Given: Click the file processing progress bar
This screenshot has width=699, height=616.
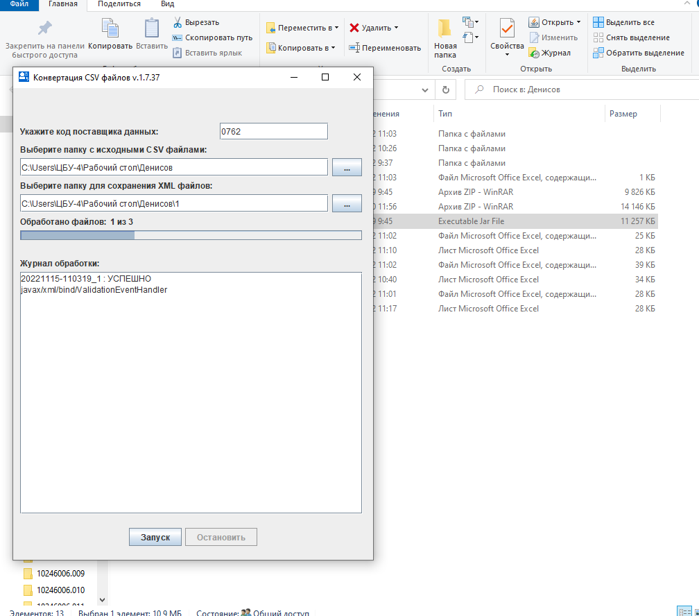Looking at the screenshot, I should [191, 235].
